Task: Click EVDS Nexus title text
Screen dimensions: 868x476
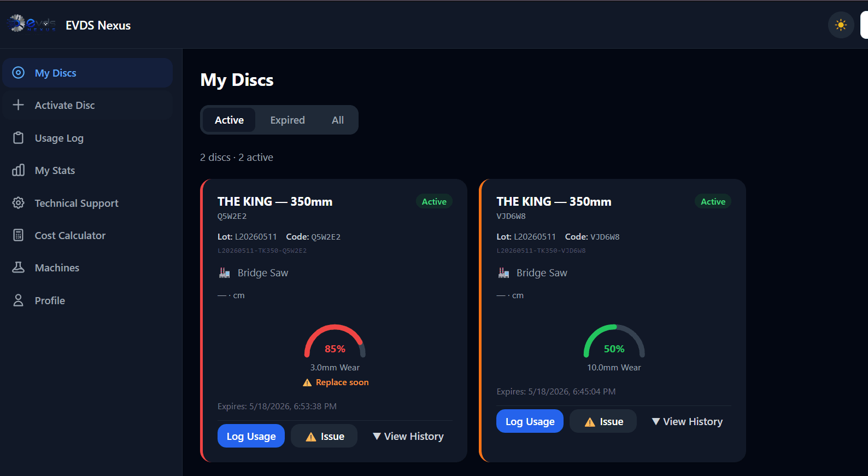Action: pos(98,25)
